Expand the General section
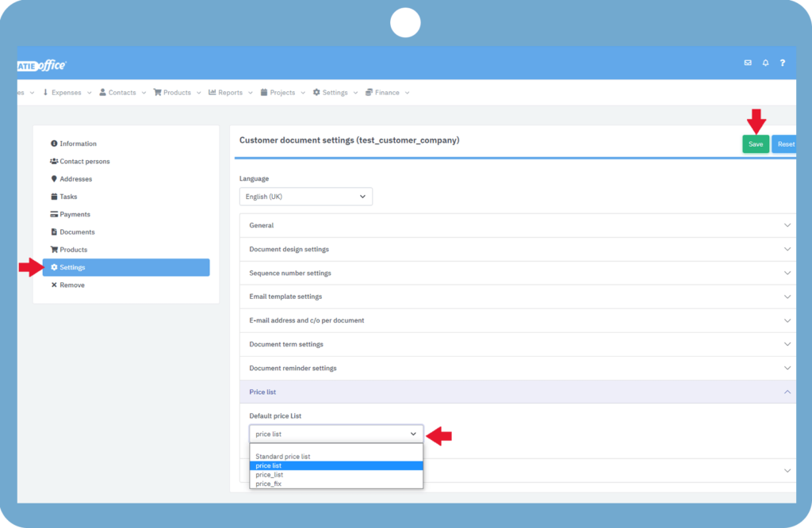The width and height of the screenshot is (812, 528). point(517,225)
